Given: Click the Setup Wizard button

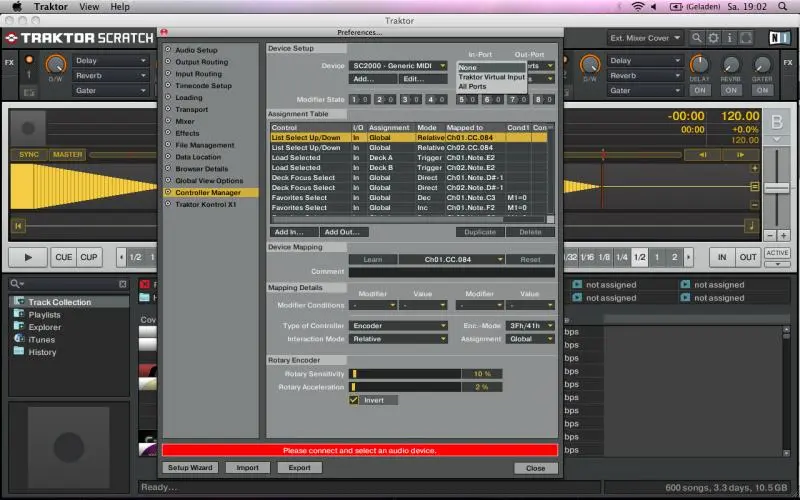Looking at the screenshot, I should [190, 468].
